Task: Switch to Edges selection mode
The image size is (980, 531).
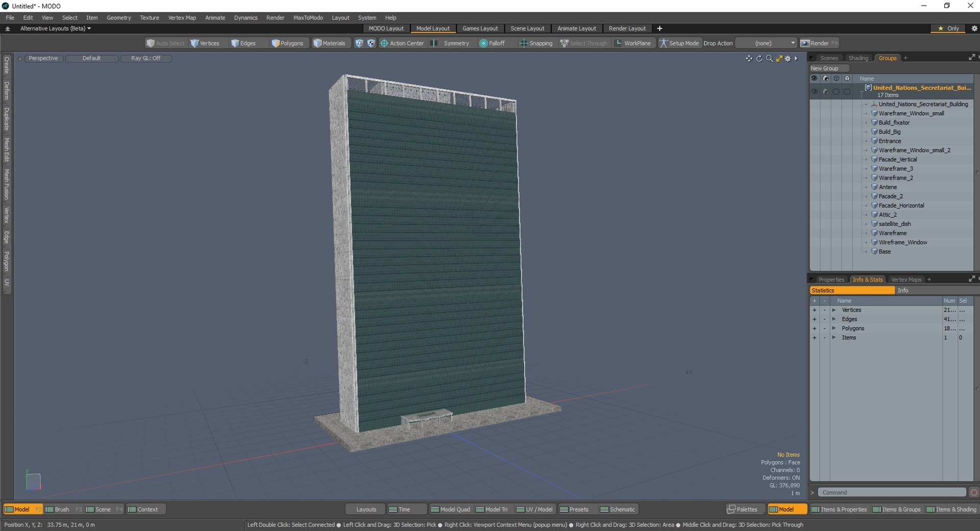Action: click(243, 43)
